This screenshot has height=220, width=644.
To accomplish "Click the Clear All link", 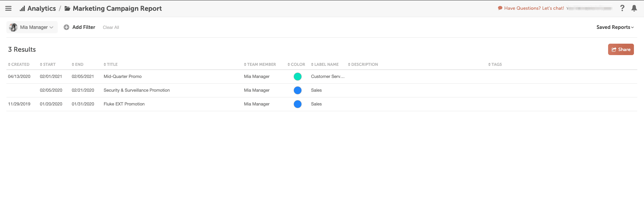I will click(x=111, y=28).
